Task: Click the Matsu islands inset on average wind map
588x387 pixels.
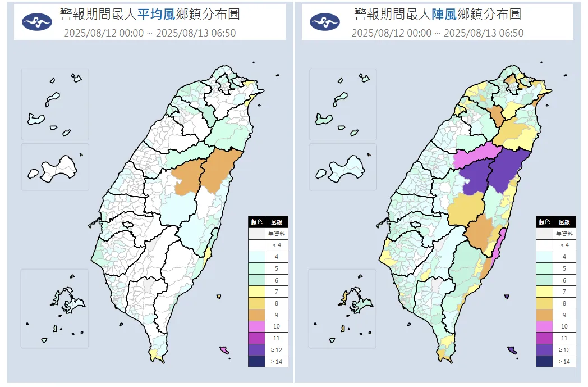Action: [55, 104]
